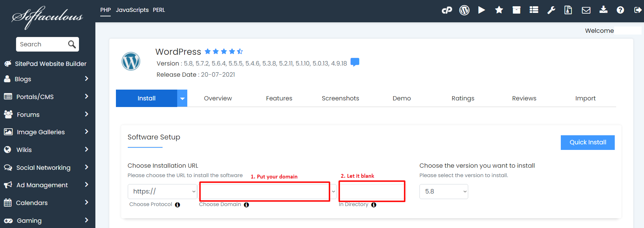Open the https:// protocol dropdown
Image resolution: width=644 pixels, height=228 pixels.
162,191
